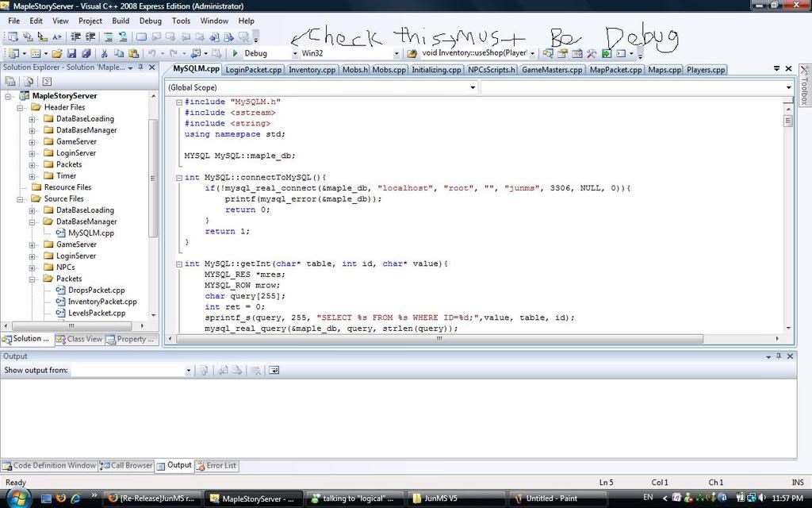Click the Show output from combo box

click(132, 370)
